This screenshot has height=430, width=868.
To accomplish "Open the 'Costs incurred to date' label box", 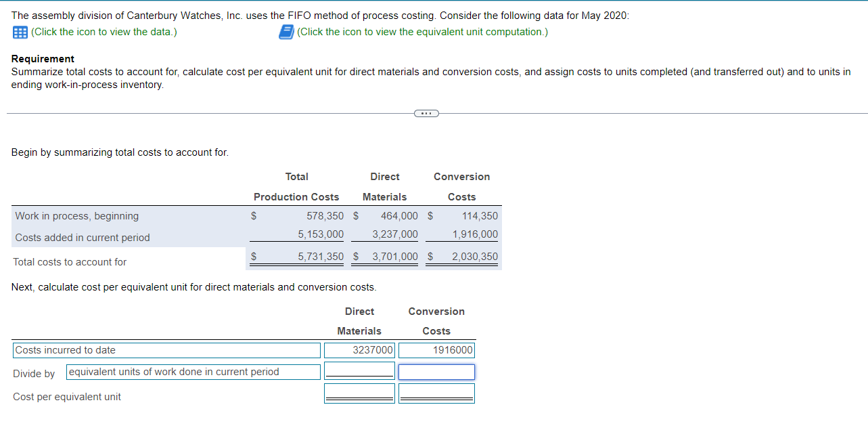I will click(166, 350).
